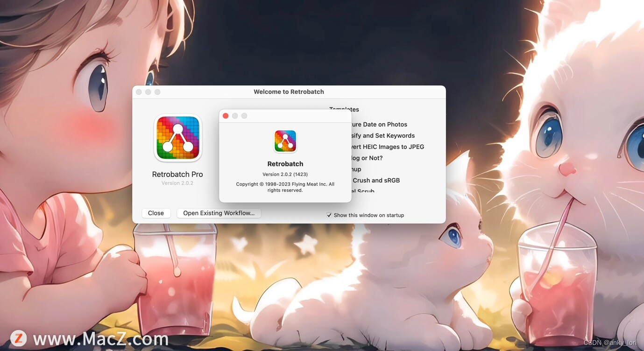Click the red close button on the About dialog

(x=226, y=115)
